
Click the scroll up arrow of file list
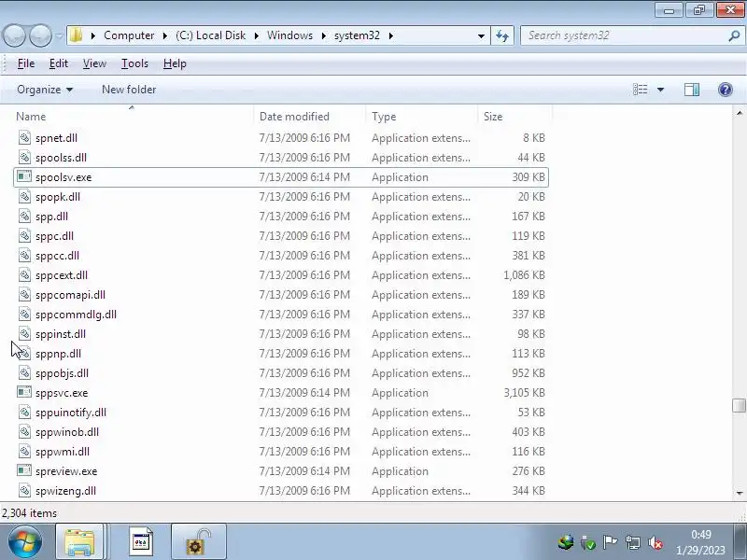(x=739, y=113)
